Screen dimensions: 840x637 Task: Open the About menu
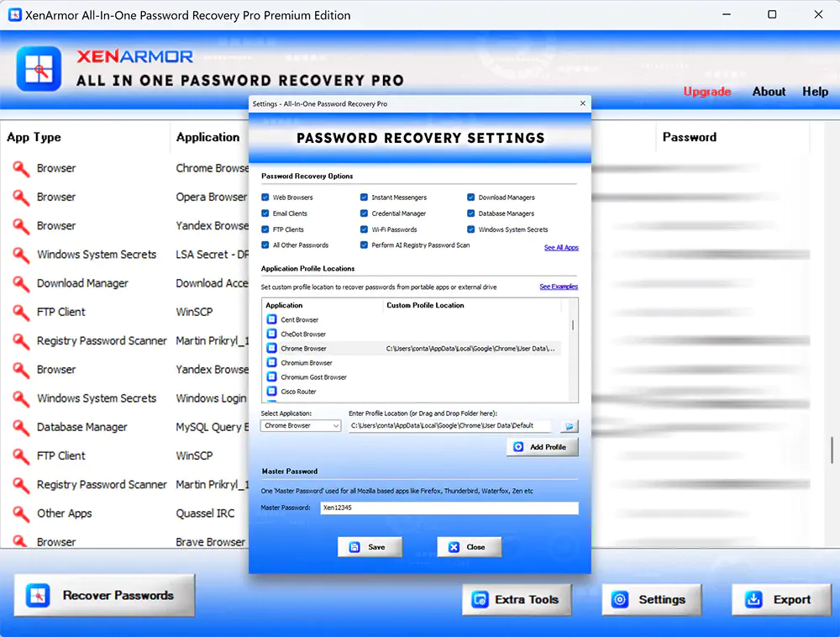[x=769, y=92]
